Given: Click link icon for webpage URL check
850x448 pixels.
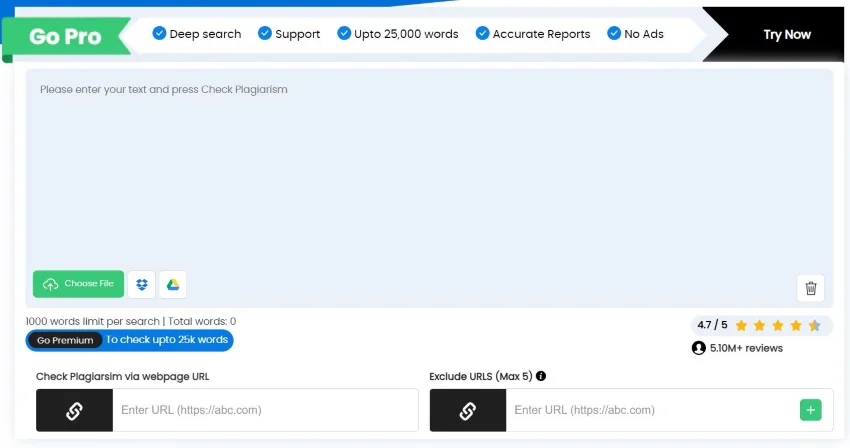Looking at the screenshot, I should (74, 411).
